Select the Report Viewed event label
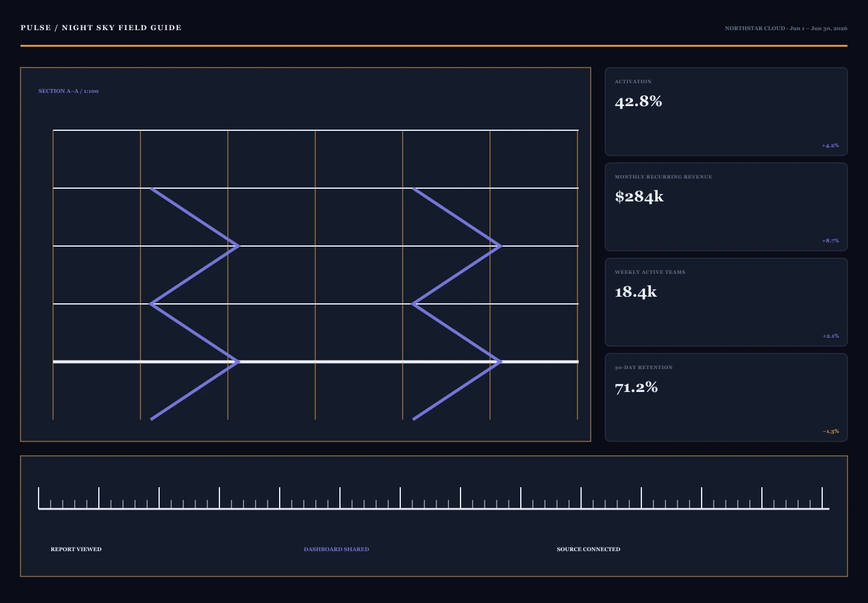868x603 pixels. point(76,549)
